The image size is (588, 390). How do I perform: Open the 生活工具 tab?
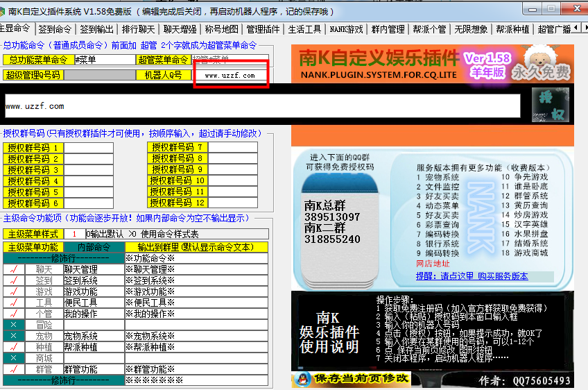[x=304, y=29]
